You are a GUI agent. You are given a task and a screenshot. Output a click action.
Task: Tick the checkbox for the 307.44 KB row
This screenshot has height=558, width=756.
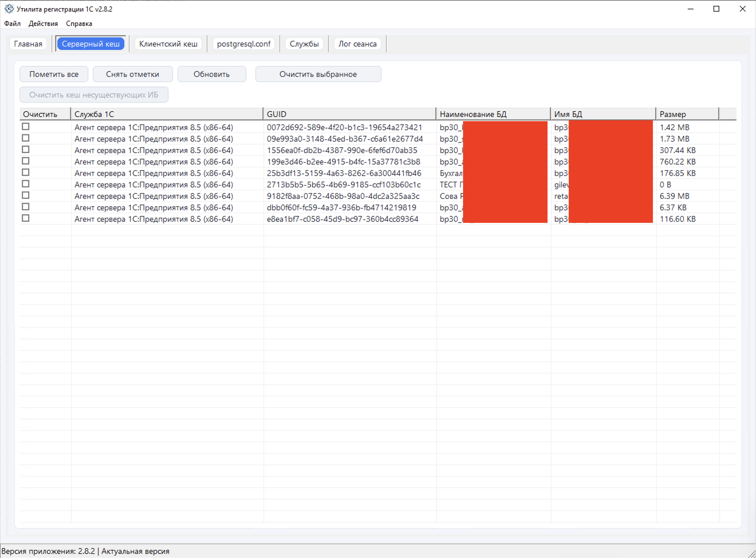click(26, 150)
